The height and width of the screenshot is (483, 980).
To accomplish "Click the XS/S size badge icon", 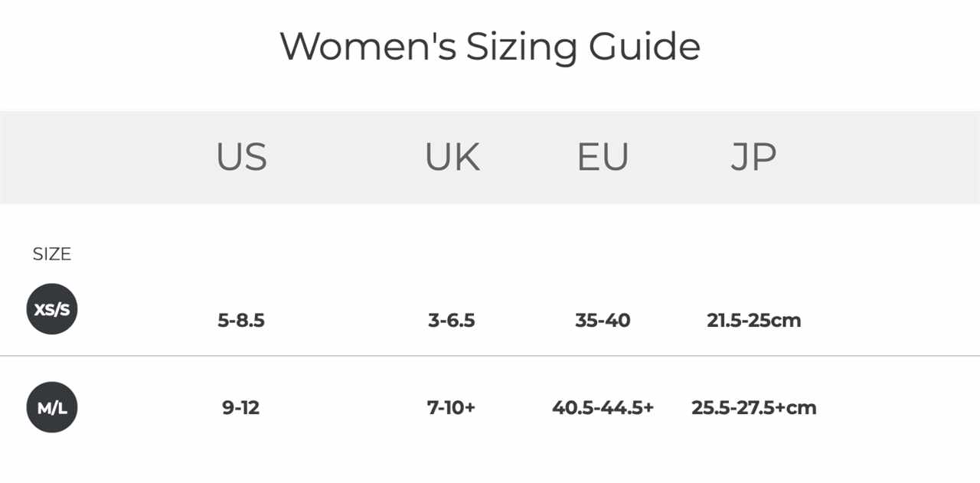I will (x=52, y=309).
